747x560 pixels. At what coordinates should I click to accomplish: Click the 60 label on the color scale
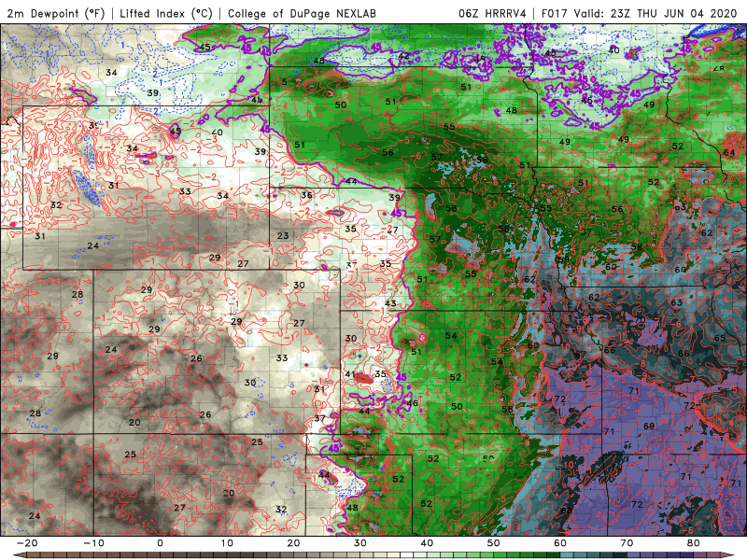click(x=560, y=543)
